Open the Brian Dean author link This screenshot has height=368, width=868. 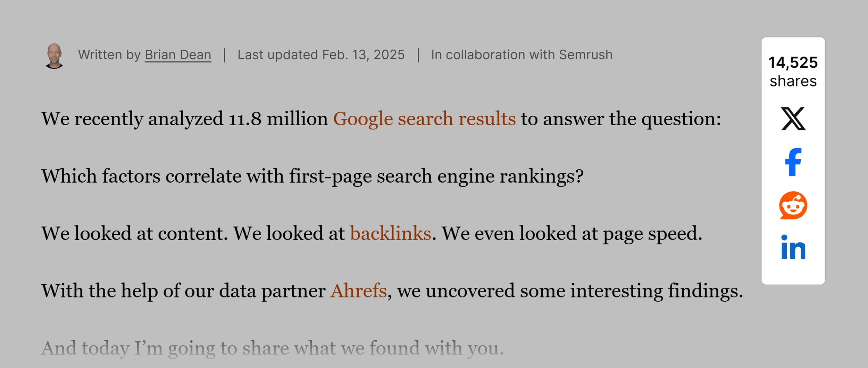click(x=178, y=55)
